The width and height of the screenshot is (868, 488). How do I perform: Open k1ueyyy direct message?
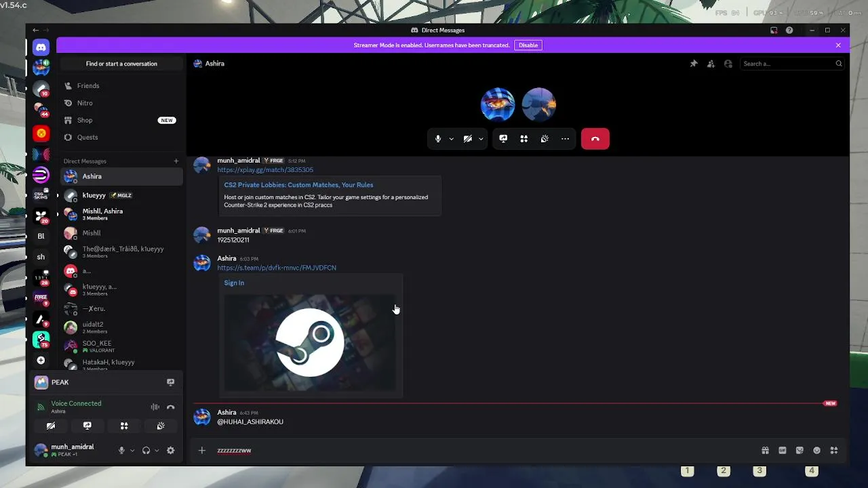point(121,195)
